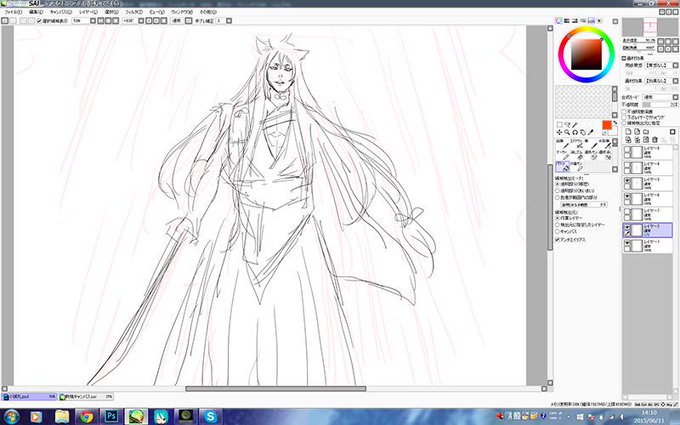680x425 pixels.
Task: Create a new normal layer
Action: pos(628,131)
